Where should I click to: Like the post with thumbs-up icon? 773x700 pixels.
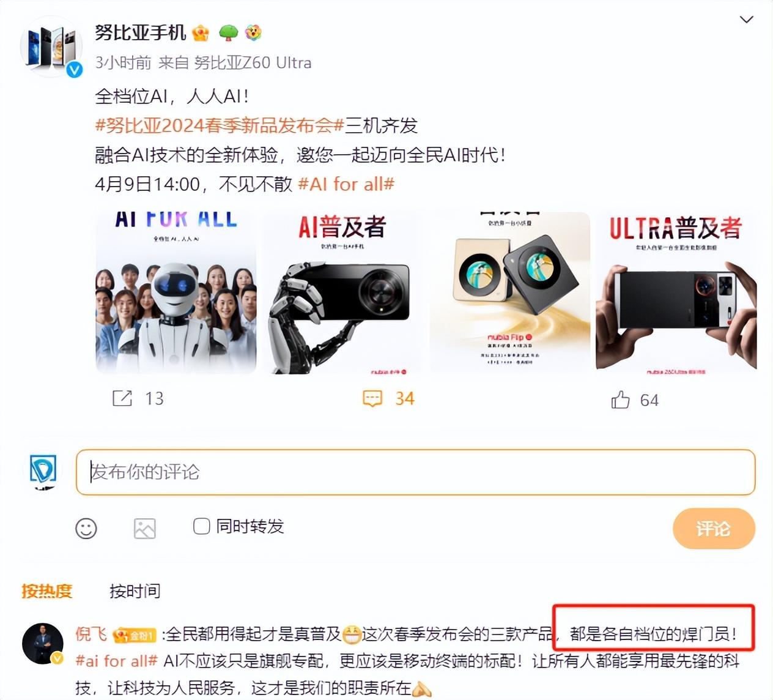620,400
